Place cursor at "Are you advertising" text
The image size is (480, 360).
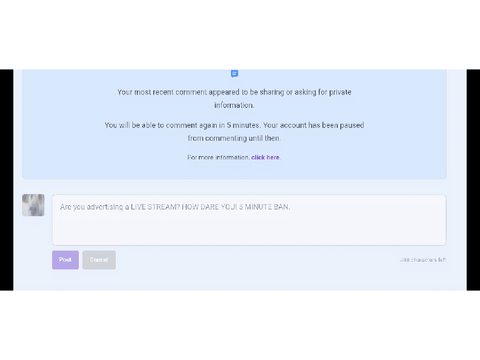(x=92, y=207)
